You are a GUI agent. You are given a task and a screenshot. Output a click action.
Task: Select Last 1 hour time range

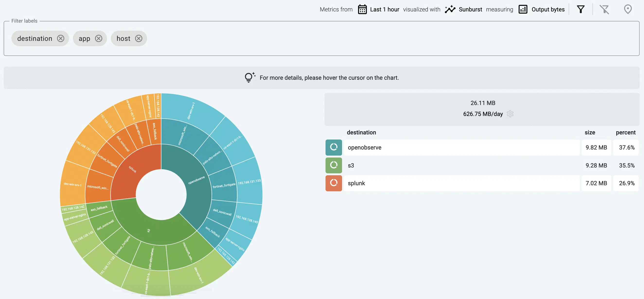pos(385,9)
